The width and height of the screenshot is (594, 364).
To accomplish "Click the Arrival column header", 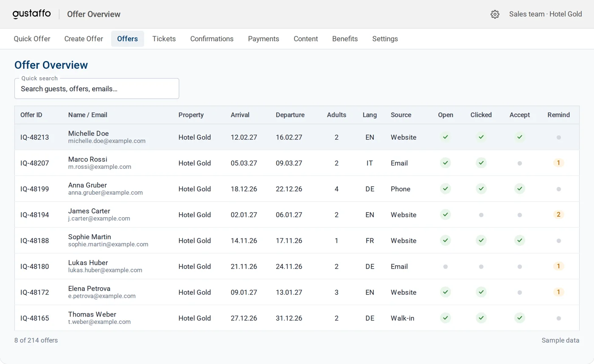I will [x=240, y=115].
